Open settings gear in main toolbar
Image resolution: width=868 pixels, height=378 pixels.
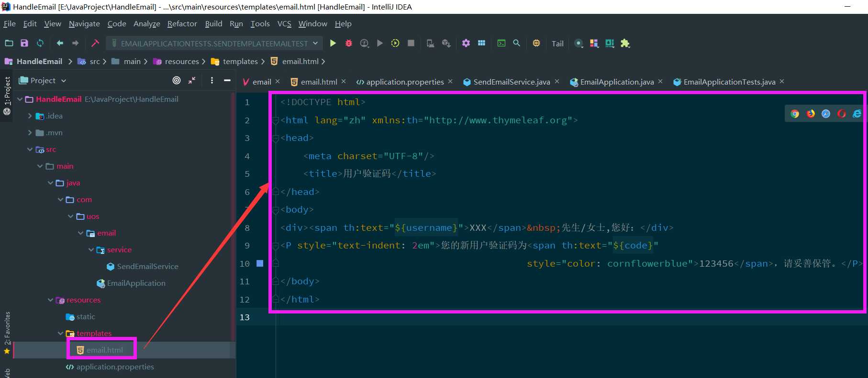466,43
